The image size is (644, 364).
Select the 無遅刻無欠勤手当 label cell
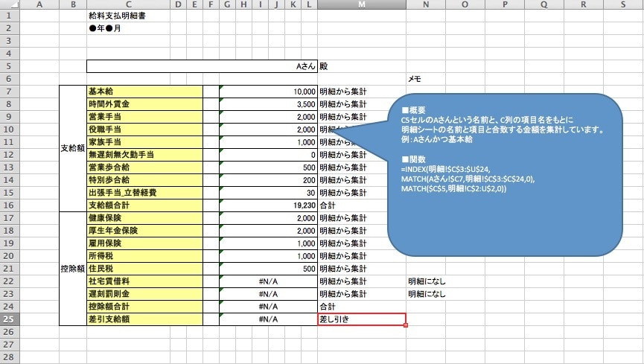(x=144, y=155)
